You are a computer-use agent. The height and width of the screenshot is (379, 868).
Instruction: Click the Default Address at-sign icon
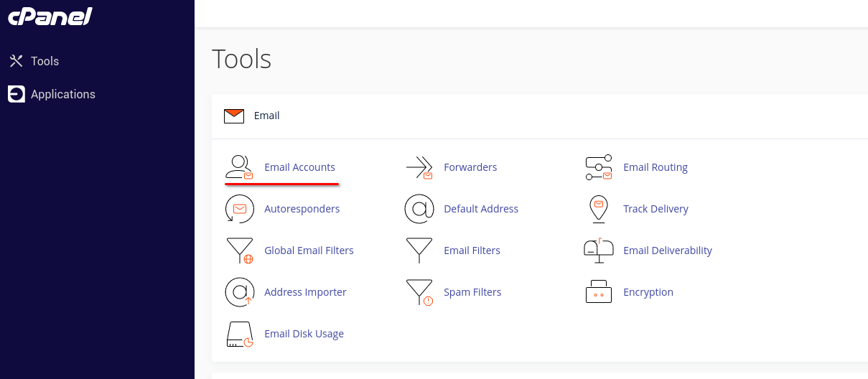click(x=419, y=209)
